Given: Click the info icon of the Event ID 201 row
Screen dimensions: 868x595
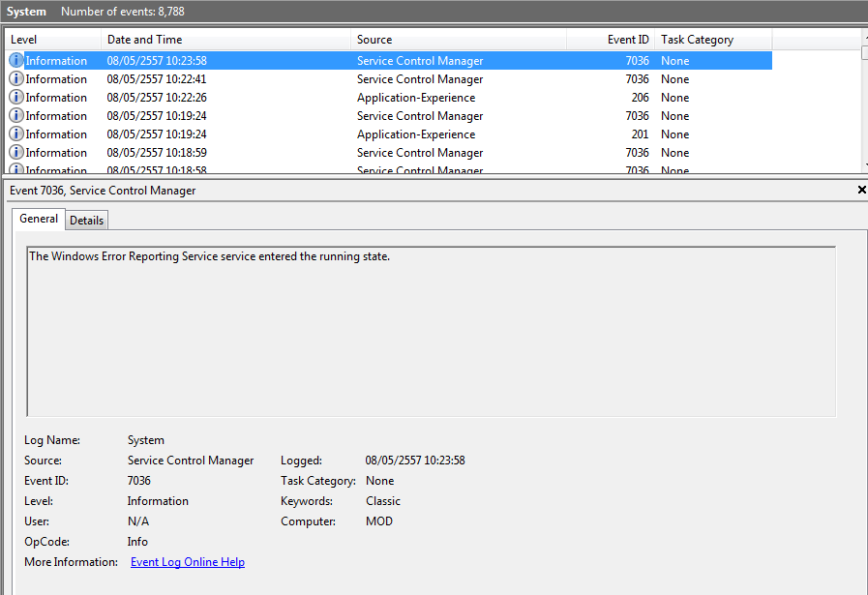Looking at the screenshot, I should point(16,134).
